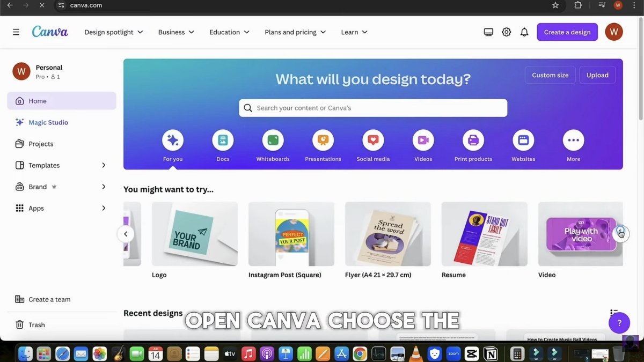Open the Learn menu

[354, 32]
